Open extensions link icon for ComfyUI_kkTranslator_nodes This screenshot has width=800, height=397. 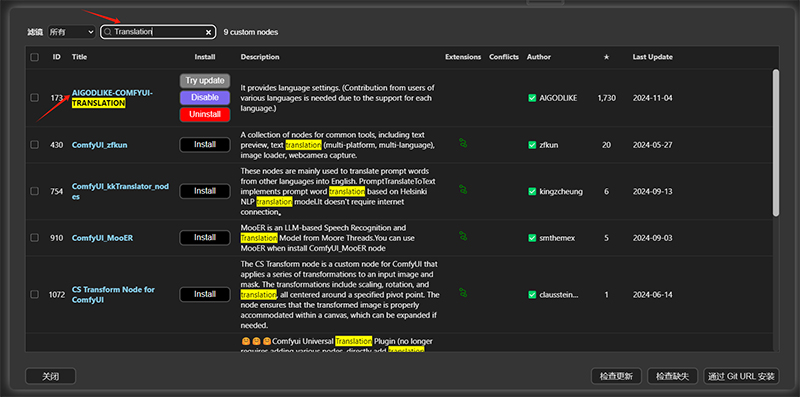[x=463, y=190]
